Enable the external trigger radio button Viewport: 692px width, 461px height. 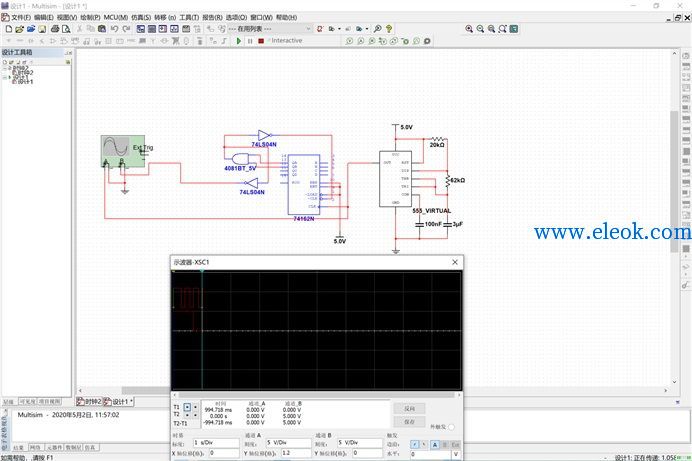point(451,427)
